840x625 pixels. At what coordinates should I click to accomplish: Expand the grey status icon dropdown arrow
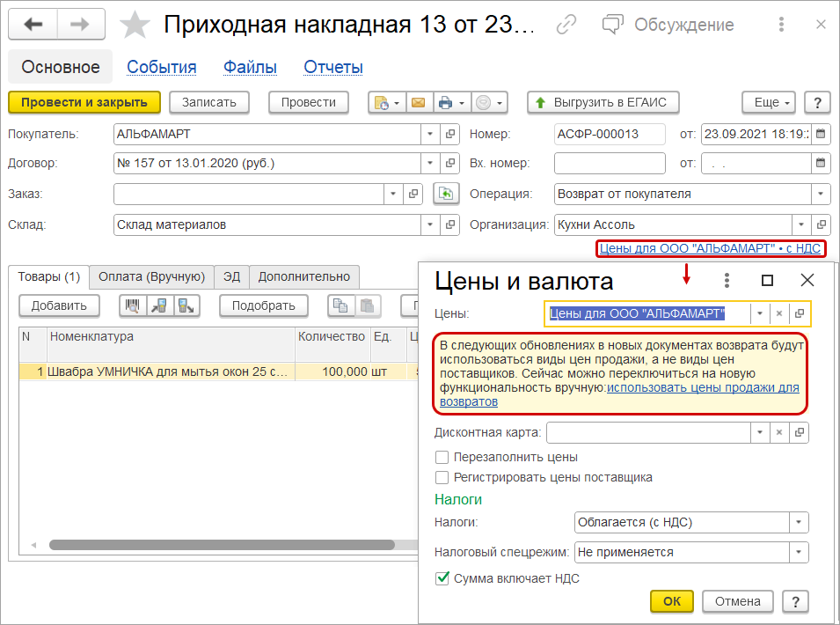[500, 102]
